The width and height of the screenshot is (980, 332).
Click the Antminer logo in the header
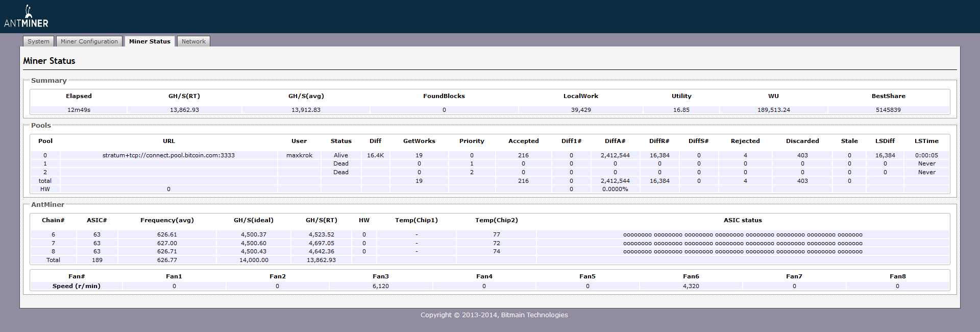click(x=26, y=16)
